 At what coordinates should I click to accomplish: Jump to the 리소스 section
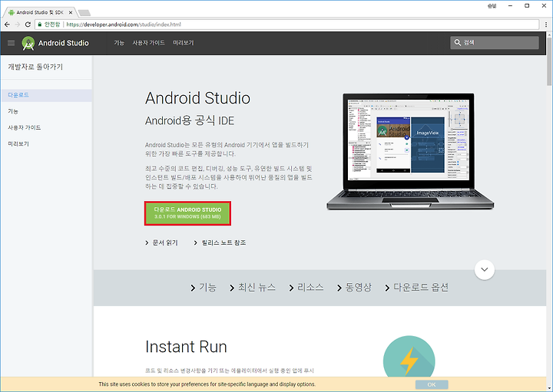306,288
